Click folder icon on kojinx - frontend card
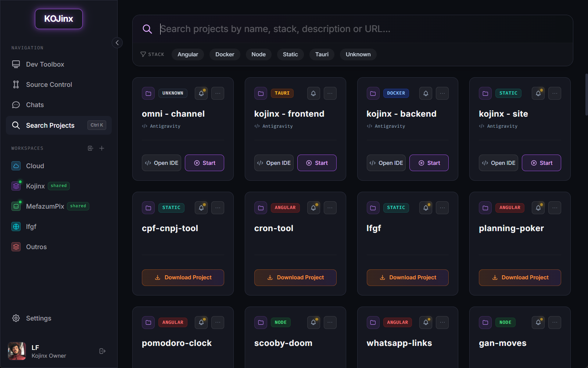The image size is (588, 368). tap(261, 93)
